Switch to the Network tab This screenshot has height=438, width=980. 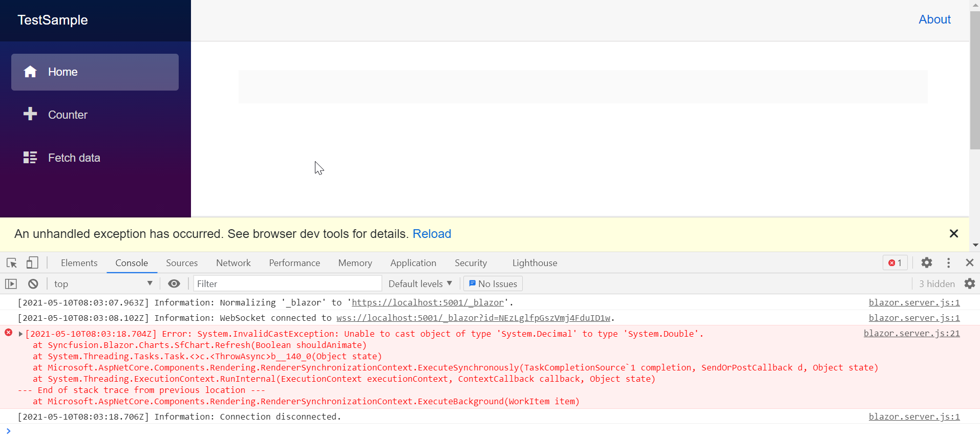pos(233,263)
